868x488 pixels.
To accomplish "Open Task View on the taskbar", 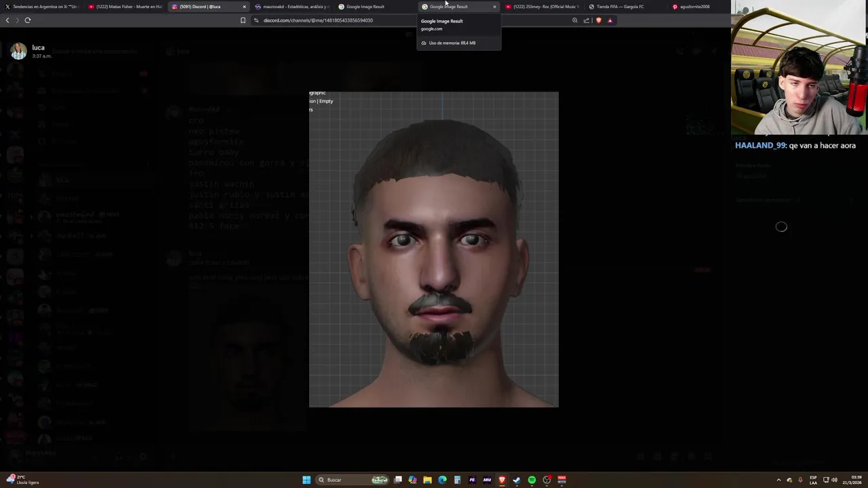I will pos(398,480).
